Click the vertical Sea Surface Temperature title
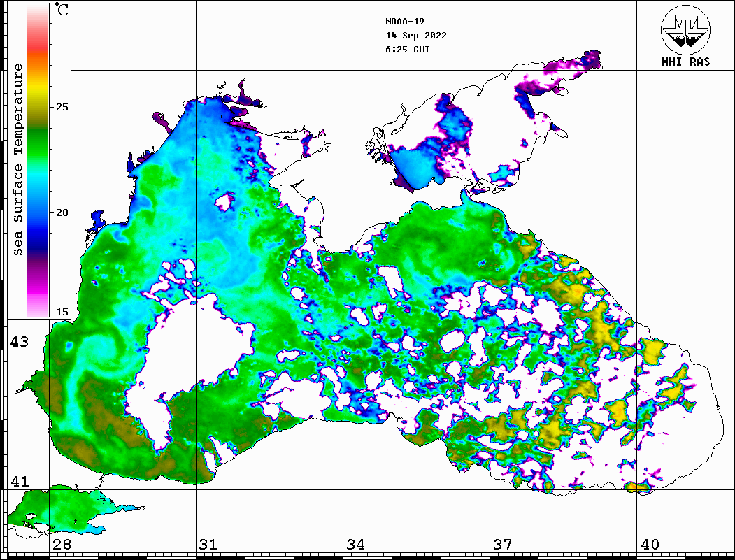Viewport: 735px width, 560px height. 19,159
